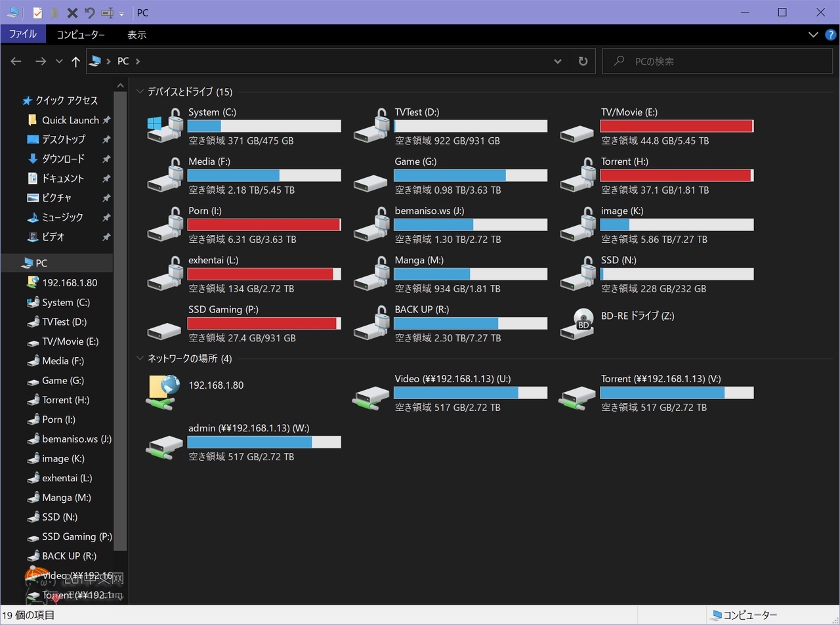The width and height of the screenshot is (840, 625).
Task: Open the File (ファイル) tab
Action: tap(23, 35)
